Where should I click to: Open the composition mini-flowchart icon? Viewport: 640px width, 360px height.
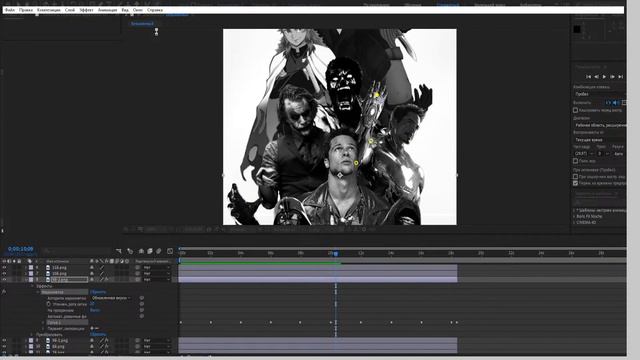point(119,251)
